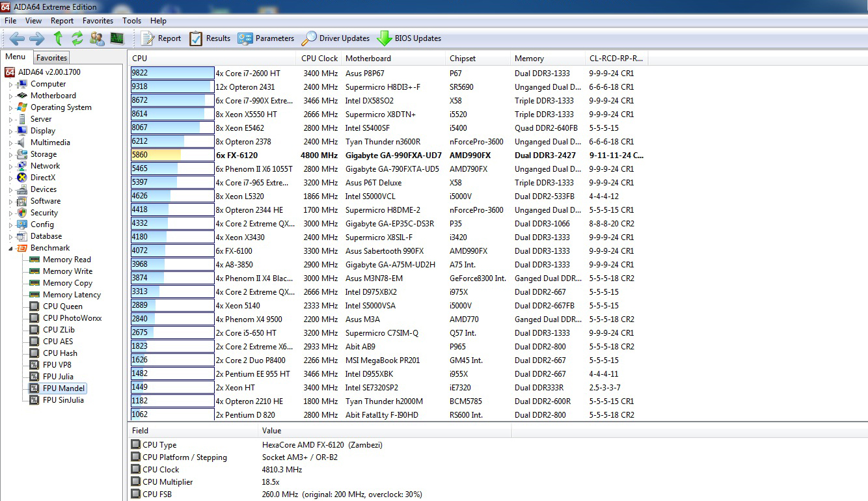Select the 2x Pentium D 820 row
The height and width of the screenshot is (501, 868).
click(389, 415)
